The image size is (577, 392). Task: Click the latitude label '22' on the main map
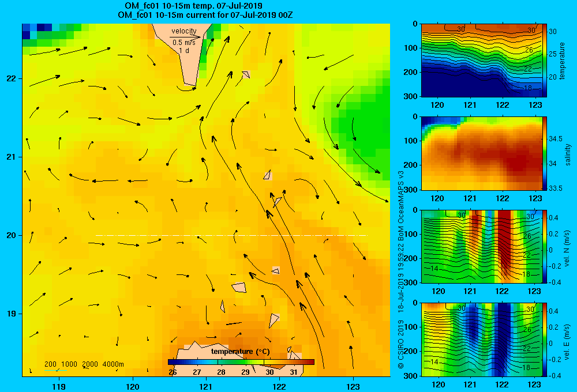(x=11, y=79)
